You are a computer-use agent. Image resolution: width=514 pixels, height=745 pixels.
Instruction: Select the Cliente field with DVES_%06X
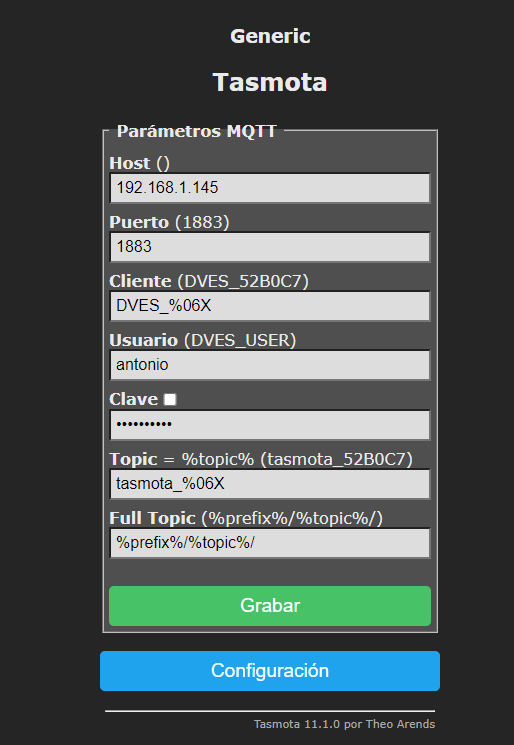[x=270, y=306]
